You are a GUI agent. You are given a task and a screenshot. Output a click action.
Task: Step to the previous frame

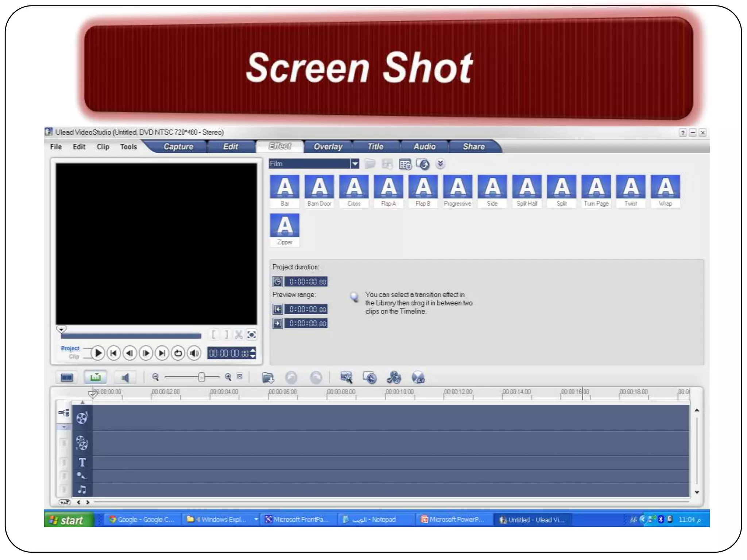(130, 353)
